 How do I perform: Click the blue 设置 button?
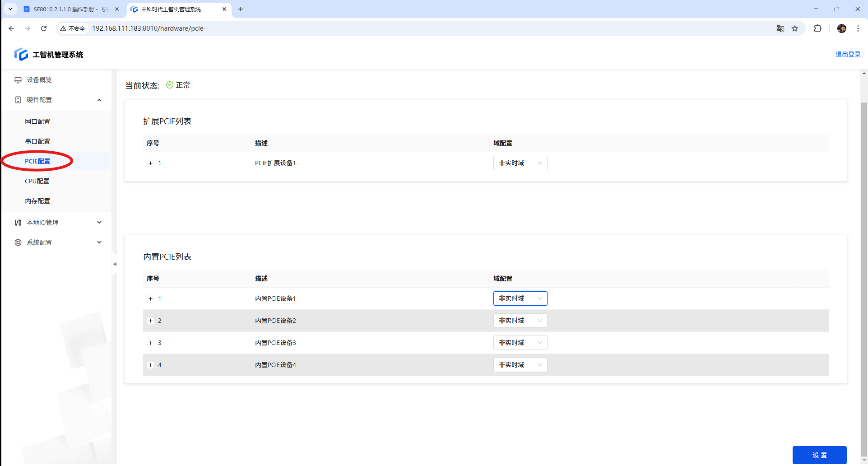pyautogui.click(x=819, y=455)
